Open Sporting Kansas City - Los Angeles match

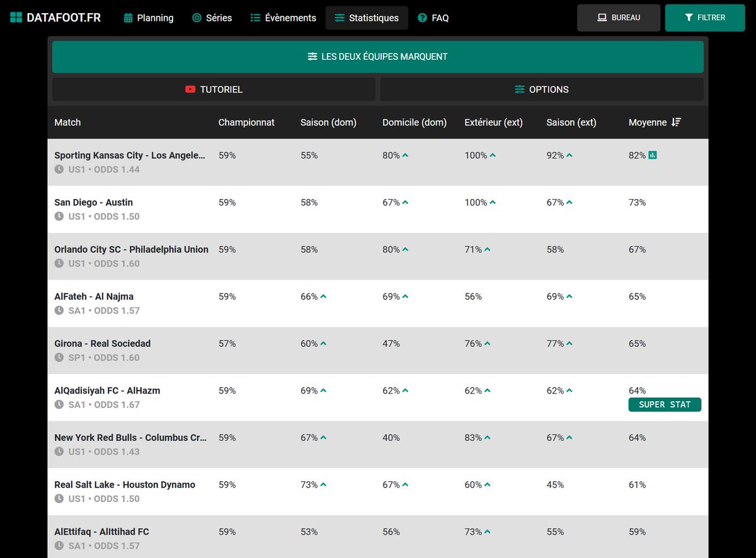click(130, 155)
